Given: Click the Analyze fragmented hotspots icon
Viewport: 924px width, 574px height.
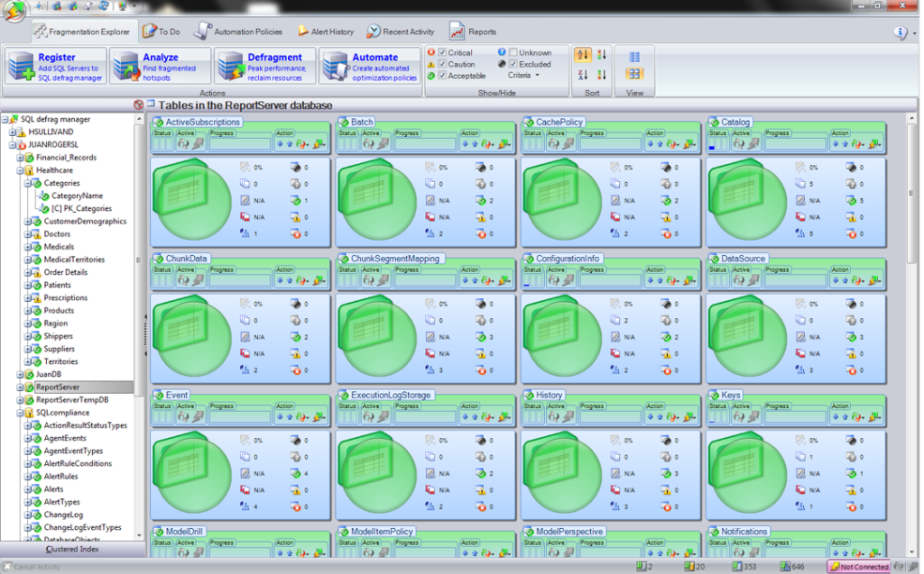Looking at the screenshot, I should pyautogui.click(x=126, y=68).
